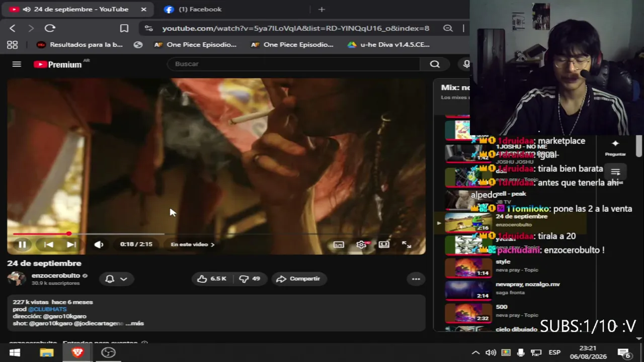Focus the Buscar search field
Screen dimensions: 644x362
[x=294, y=64]
